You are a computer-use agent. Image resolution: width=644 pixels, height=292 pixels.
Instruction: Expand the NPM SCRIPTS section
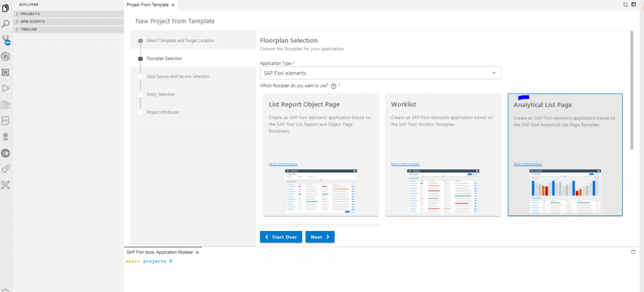[69, 21]
